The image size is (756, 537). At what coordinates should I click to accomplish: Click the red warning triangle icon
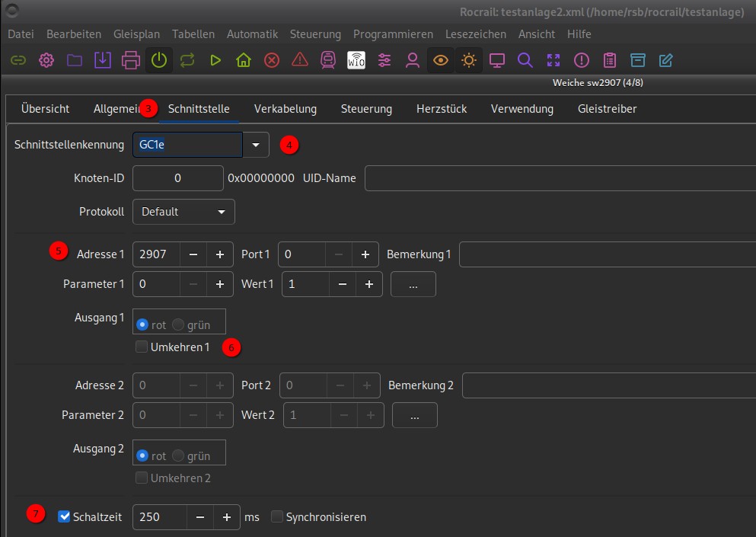pyautogui.click(x=300, y=60)
